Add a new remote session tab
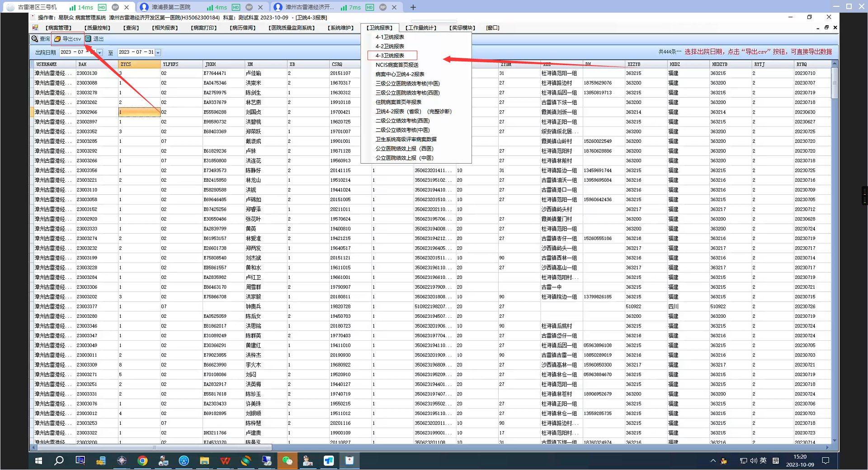The image size is (868, 470). pos(413,7)
